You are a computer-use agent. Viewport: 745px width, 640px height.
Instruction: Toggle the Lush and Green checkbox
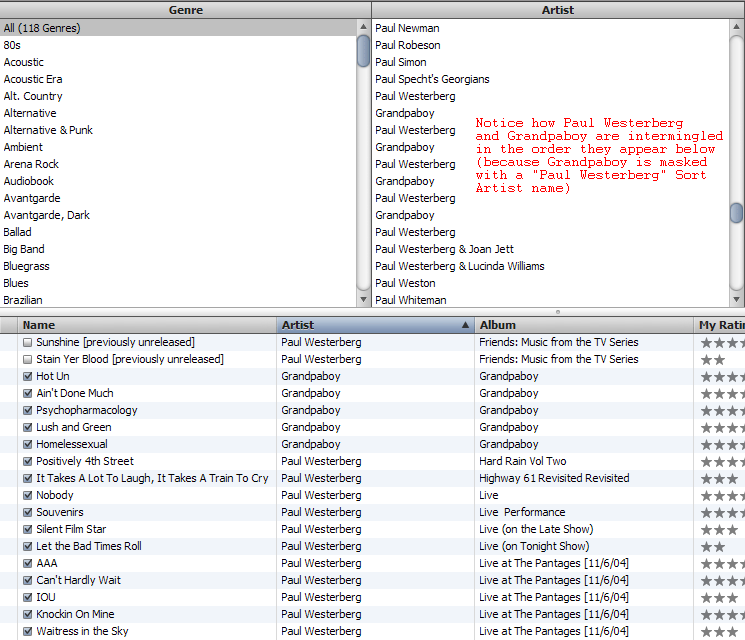coord(28,427)
